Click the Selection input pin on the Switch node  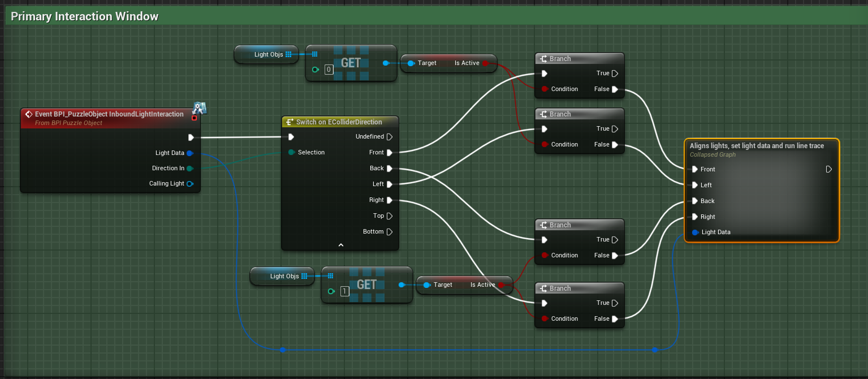click(x=291, y=153)
